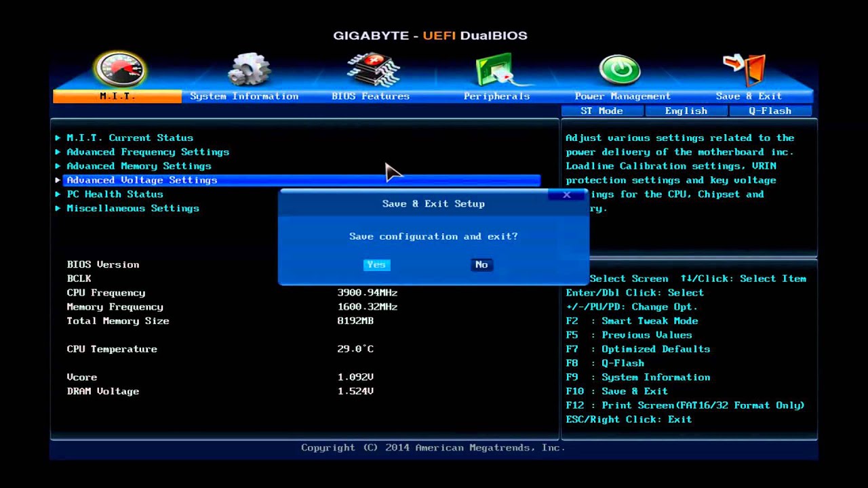The image size is (868, 488).
Task: Expand arrow beside Advanced Frequency Settings
Action: pos(58,152)
